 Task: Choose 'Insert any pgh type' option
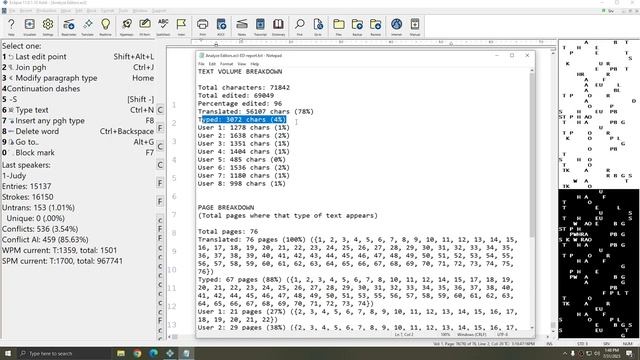tap(78, 120)
